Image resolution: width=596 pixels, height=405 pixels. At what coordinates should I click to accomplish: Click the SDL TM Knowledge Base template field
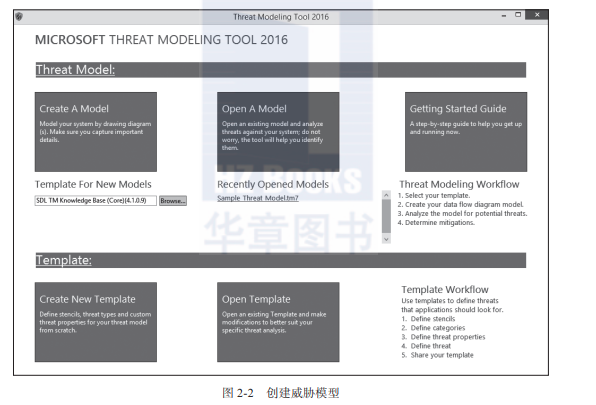tap(95, 201)
